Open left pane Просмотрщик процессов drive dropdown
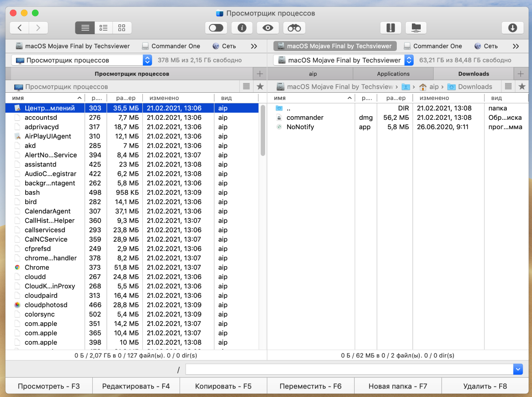This screenshot has width=532, height=397. pos(82,60)
